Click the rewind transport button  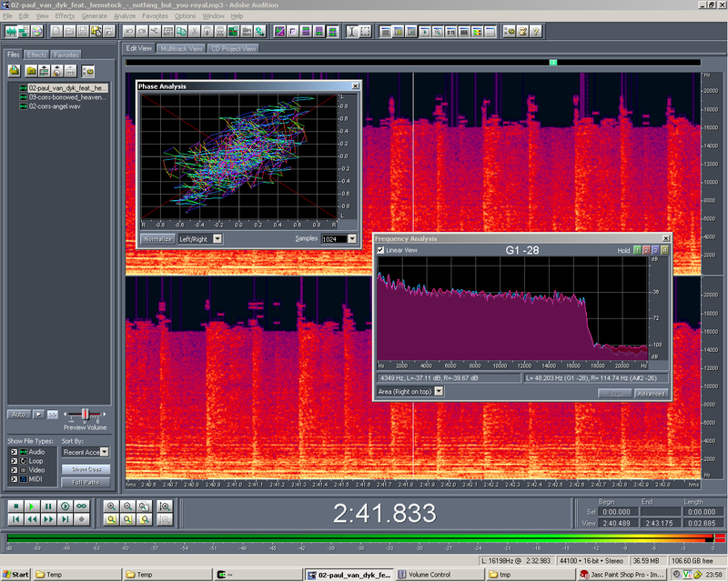(32, 519)
